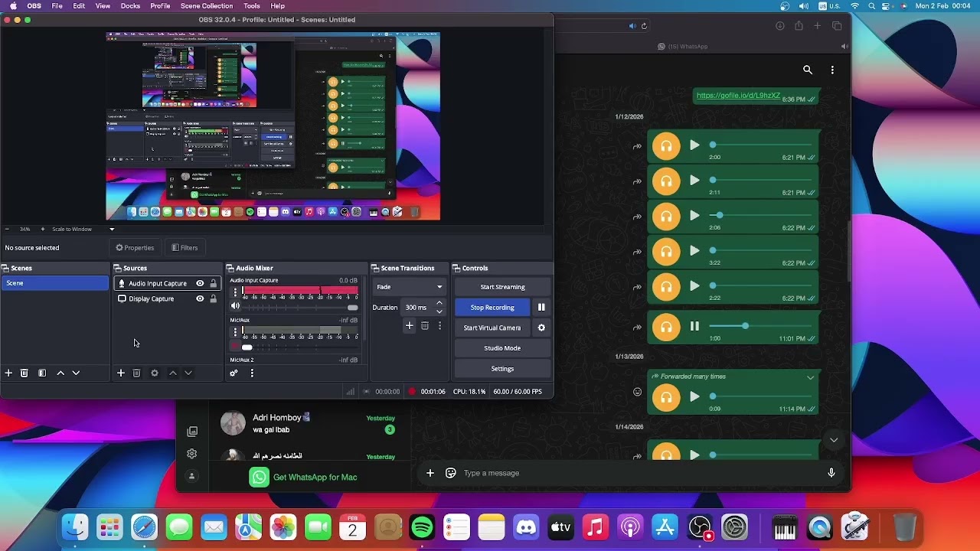Move source down arrow in Sources dock
980x551 pixels.
(x=188, y=373)
